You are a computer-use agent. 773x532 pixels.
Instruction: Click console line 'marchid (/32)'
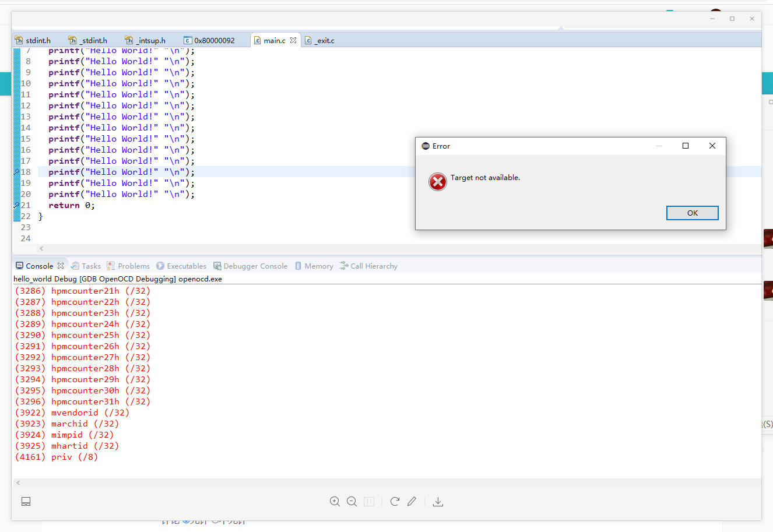point(67,424)
